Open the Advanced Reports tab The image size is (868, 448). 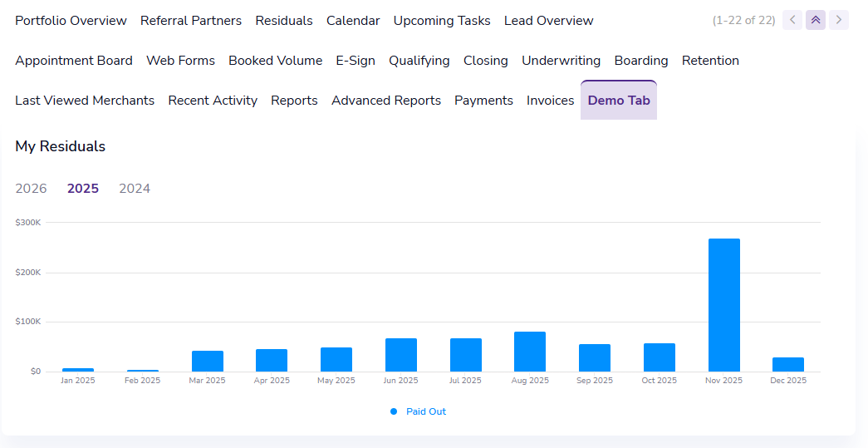pyautogui.click(x=386, y=101)
